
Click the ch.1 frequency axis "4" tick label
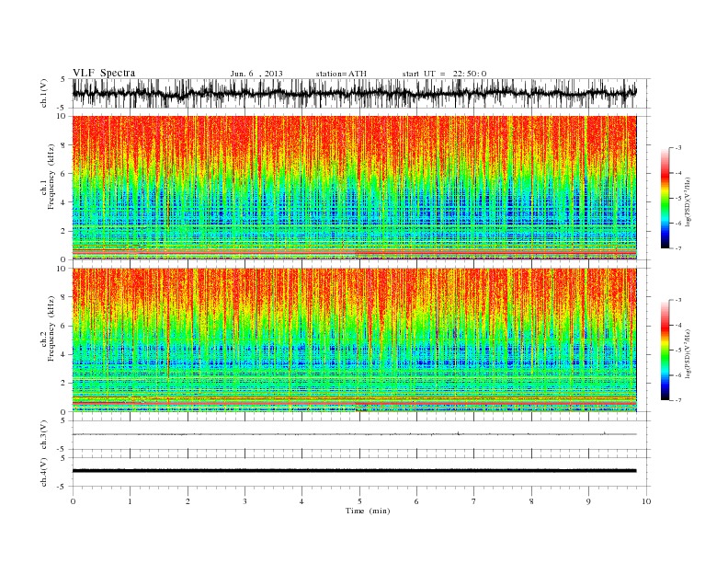[x=63, y=202]
